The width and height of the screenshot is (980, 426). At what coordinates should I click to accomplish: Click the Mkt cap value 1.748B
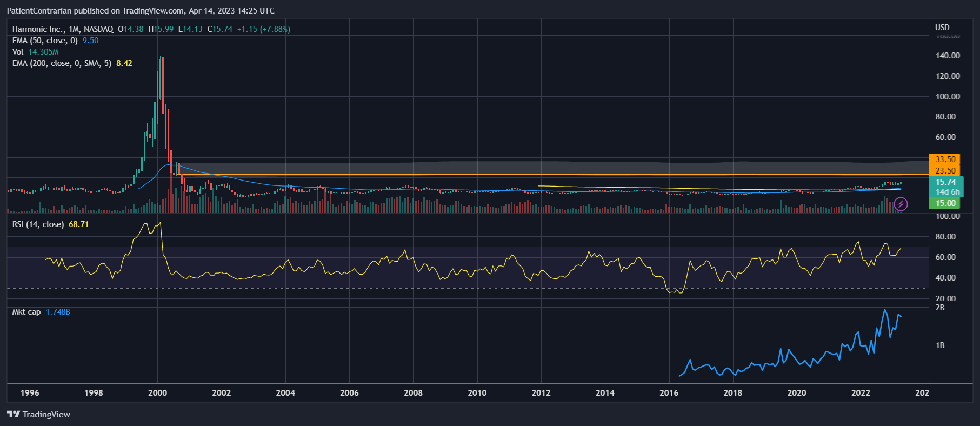[x=58, y=312]
